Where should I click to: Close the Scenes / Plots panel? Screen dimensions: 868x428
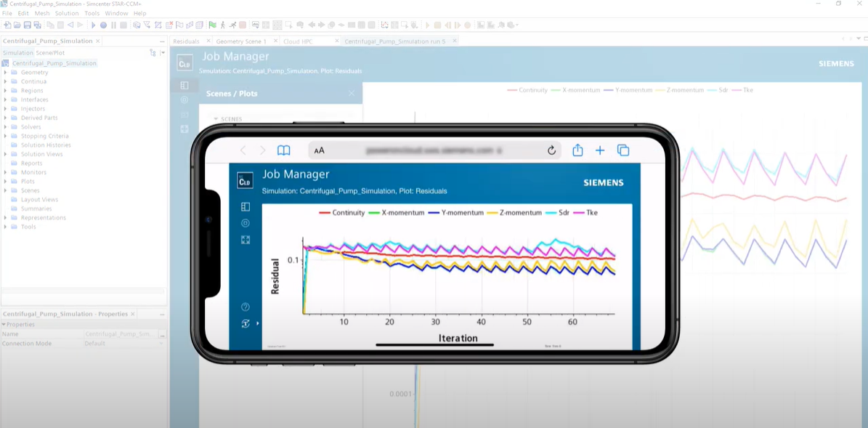pos(352,94)
